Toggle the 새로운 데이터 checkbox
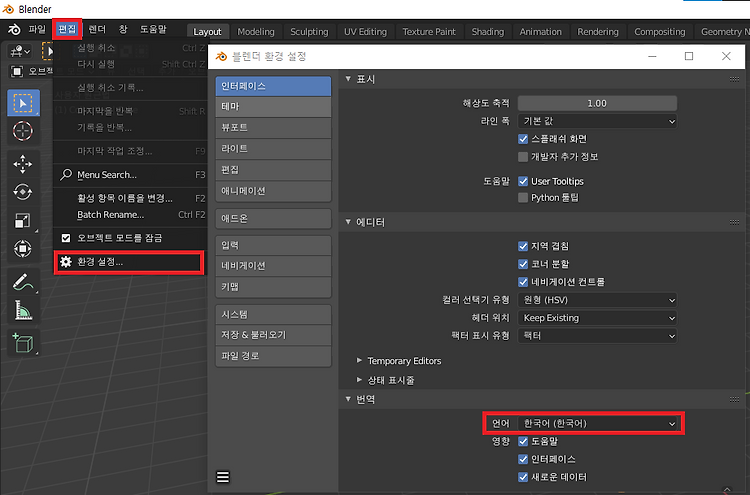The image size is (750, 495). click(523, 477)
